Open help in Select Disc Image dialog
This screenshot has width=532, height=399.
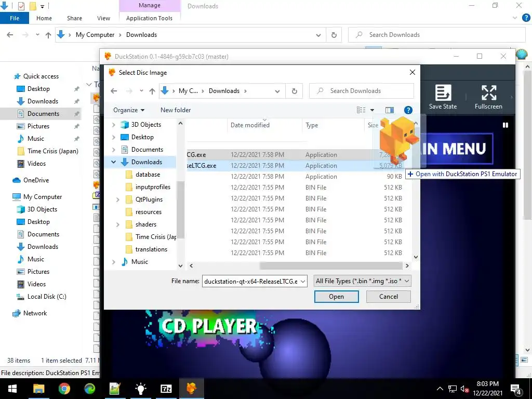click(x=408, y=110)
